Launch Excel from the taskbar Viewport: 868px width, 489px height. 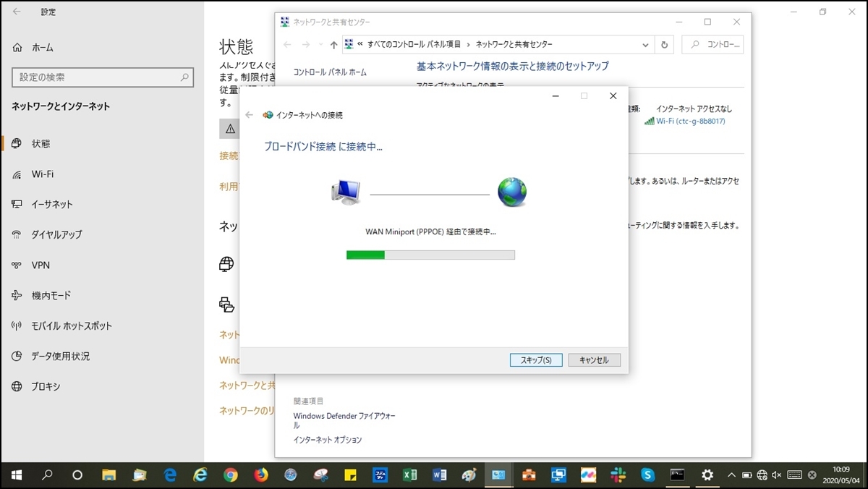pos(409,475)
